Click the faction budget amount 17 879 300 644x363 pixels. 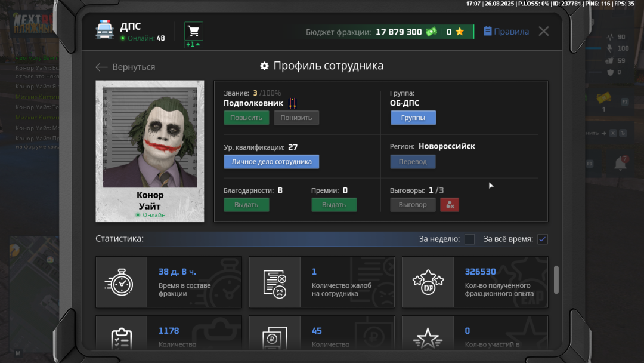[x=399, y=32]
